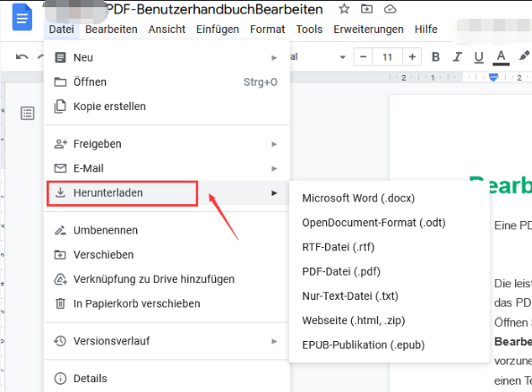Download as PDF-Datei (.pdf)
The width and height of the screenshot is (532, 392).
(x=390, y=271)
